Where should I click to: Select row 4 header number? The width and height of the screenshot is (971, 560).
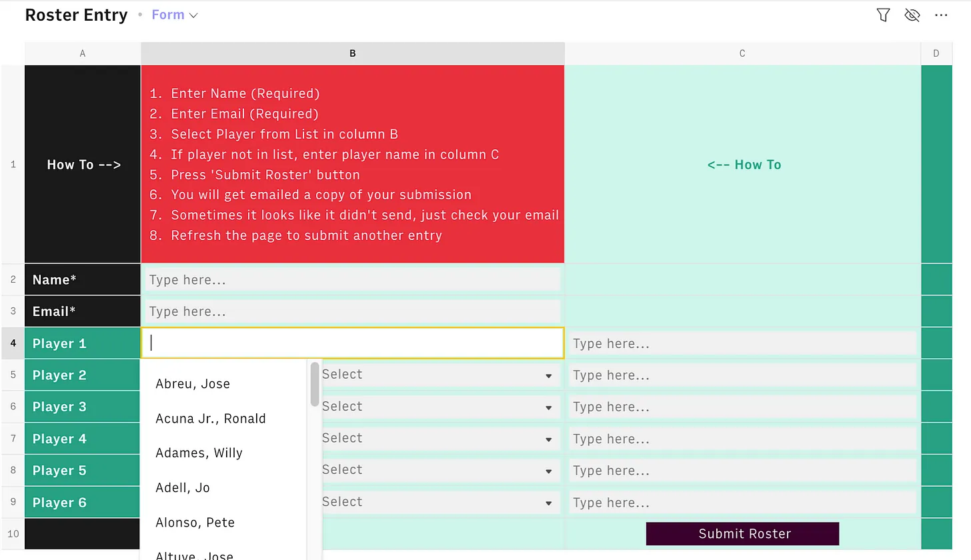coord(13,343)
